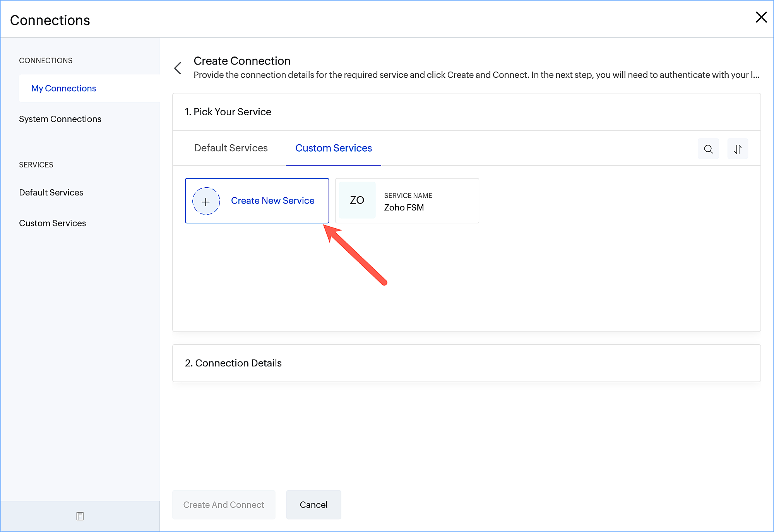The width and height of the screenshot is (774, 532).
Task: Switch to the Default Services tab
Action: [x=231, y=148]
